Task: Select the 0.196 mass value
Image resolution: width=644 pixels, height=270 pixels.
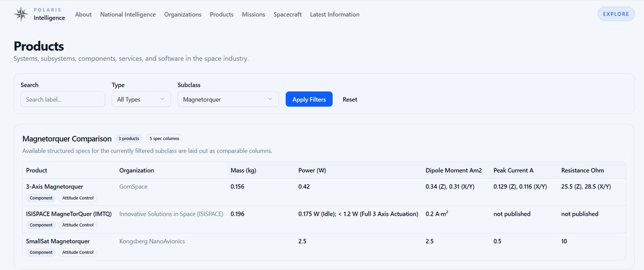Action: coord(237,214)
